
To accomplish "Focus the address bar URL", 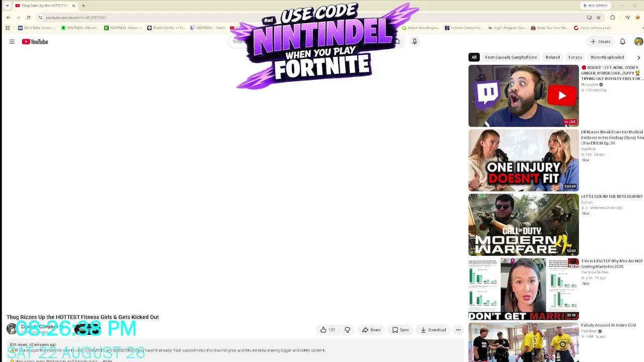I will (76, 18).
